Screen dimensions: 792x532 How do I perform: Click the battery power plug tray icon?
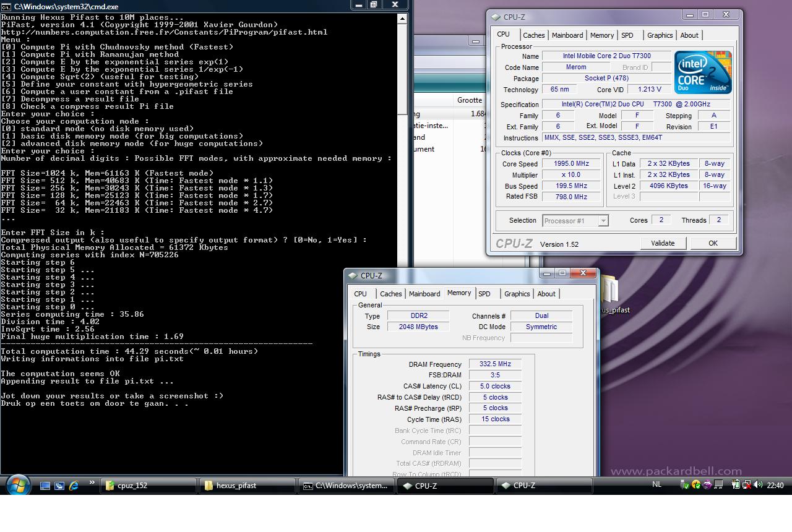[x=736, y=484]
